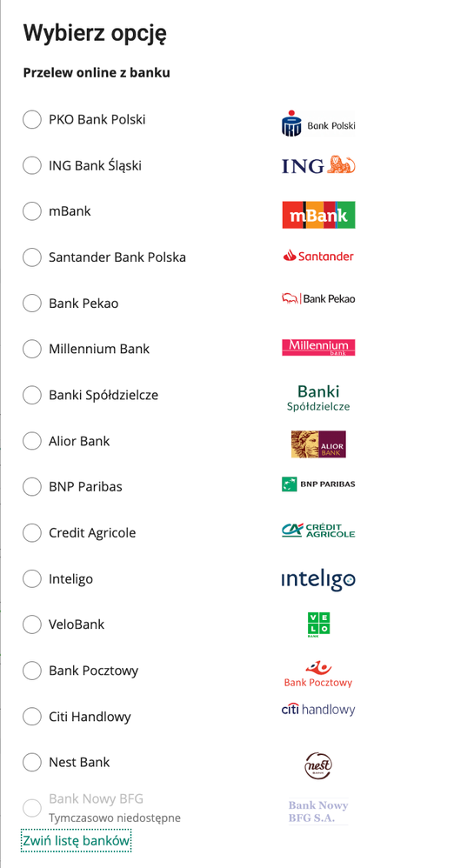
Task: Click the ING lion logo
Action: coord(318,165)
